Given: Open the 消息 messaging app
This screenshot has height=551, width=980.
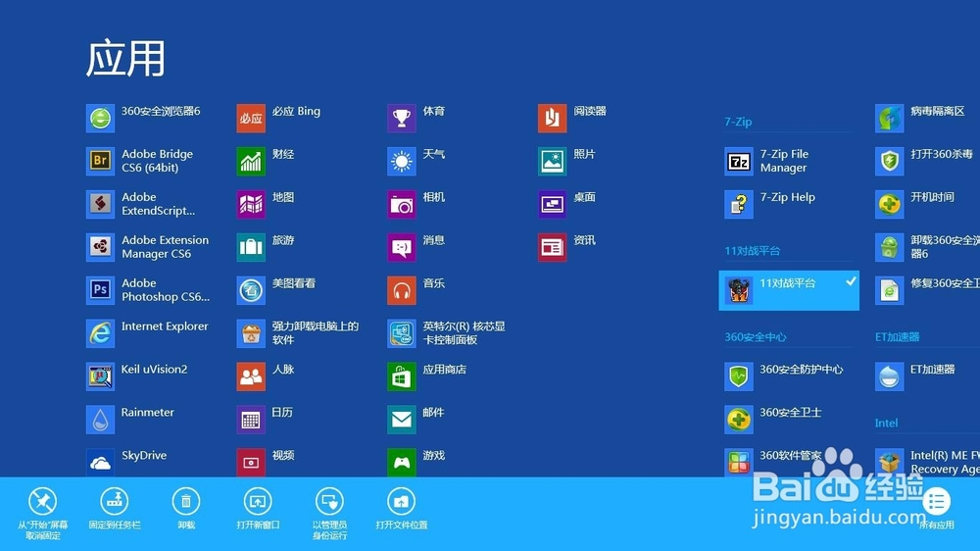Looking at the screenshot, I should pyautogui.click(x=401, y=248).
